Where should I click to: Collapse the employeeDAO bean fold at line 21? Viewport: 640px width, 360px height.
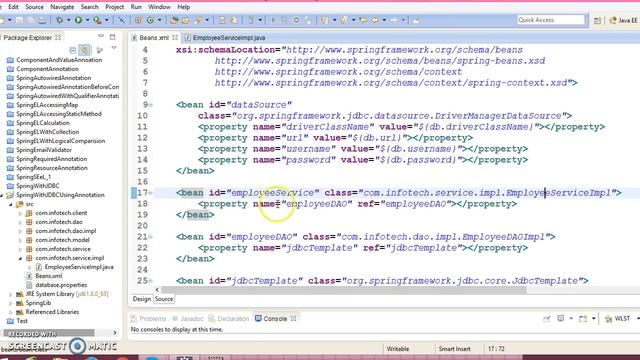151,237
